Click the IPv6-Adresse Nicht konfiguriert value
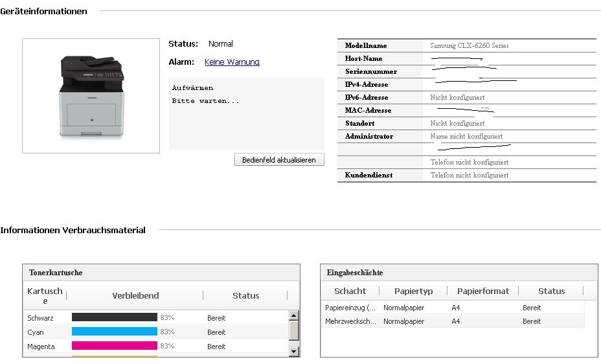 tap(457, 97)
